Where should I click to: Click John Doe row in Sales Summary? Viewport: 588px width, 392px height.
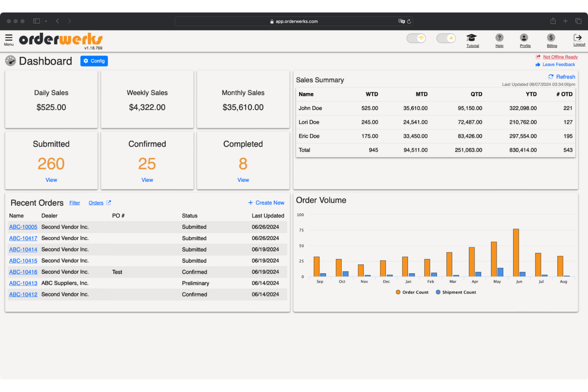(435, 108)
